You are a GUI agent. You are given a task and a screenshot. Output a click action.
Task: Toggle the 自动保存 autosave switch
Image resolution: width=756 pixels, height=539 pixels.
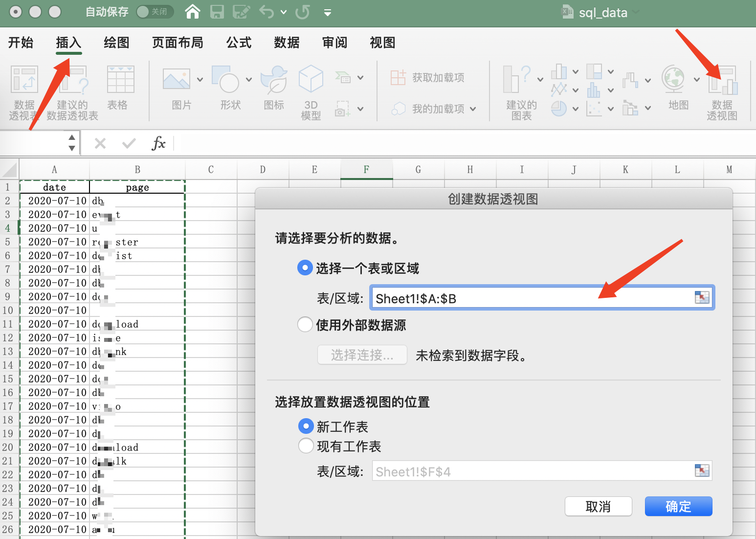click(x=155, y=12)
